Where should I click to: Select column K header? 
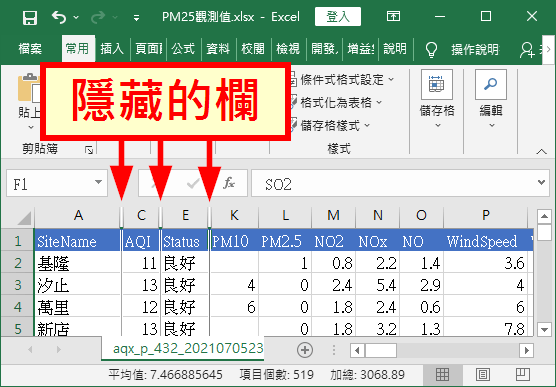pyautogui.click(x=234, y=215)
